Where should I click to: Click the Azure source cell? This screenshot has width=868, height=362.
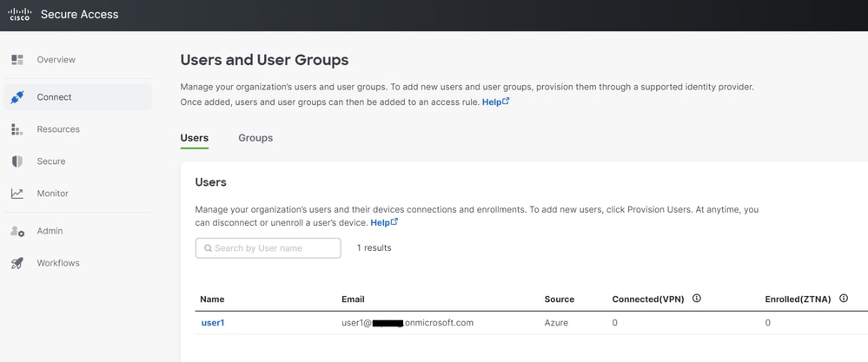click(x=556, y=323)
